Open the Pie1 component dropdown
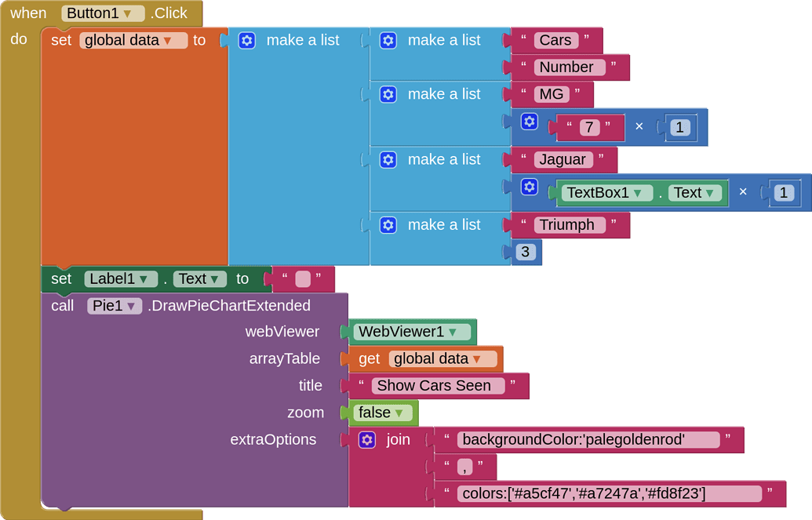The width and height of the screenshot is (812, 520). click(x=115, y=306)
